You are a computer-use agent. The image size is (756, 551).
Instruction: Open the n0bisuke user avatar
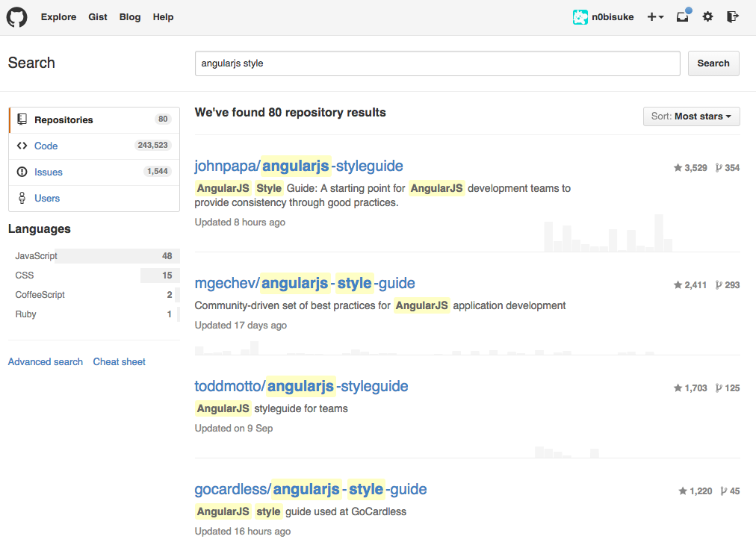click(x=580, y=17)
